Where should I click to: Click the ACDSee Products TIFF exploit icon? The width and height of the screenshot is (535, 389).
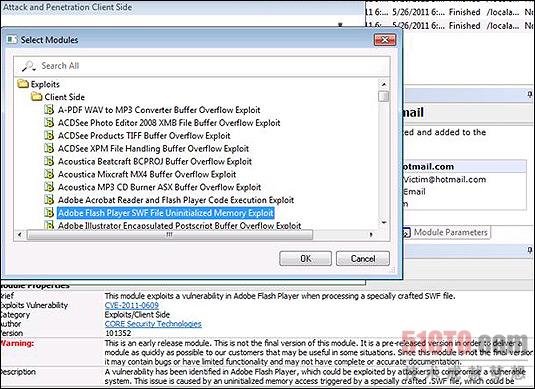tap(49, 135)
